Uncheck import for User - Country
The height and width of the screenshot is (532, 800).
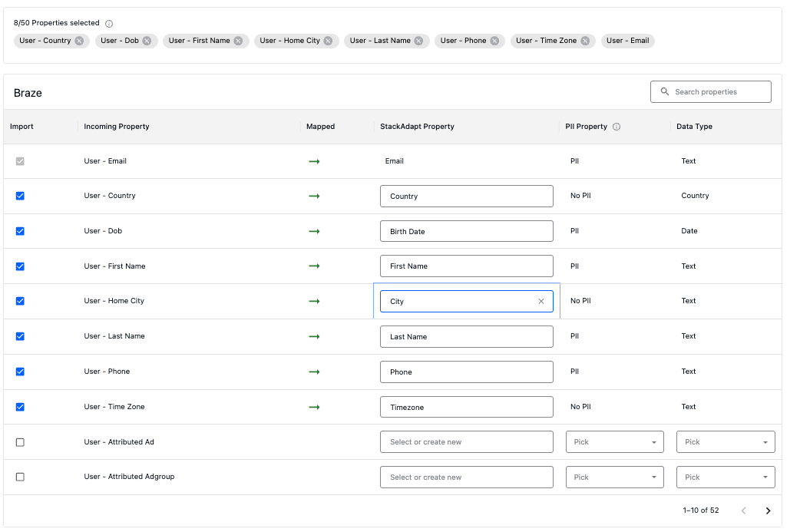tap(20, 196)
